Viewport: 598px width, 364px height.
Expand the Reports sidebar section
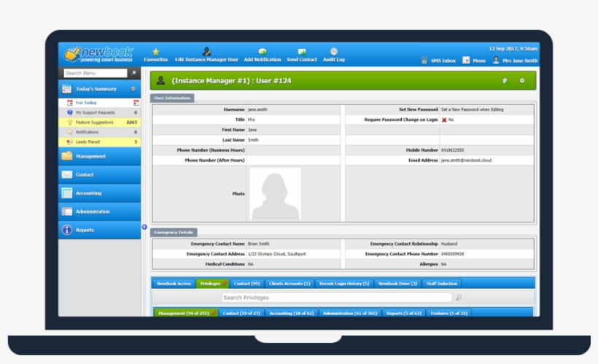point(99,230)
